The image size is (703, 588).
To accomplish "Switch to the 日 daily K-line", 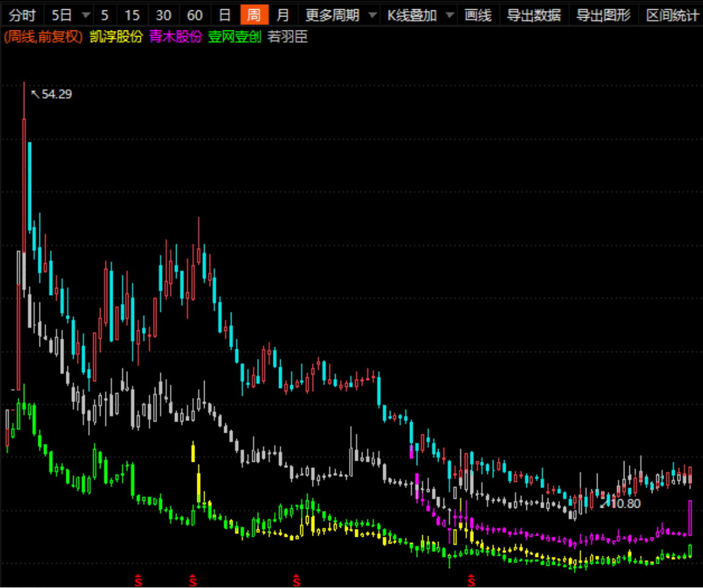I will [x=225, y=15].
